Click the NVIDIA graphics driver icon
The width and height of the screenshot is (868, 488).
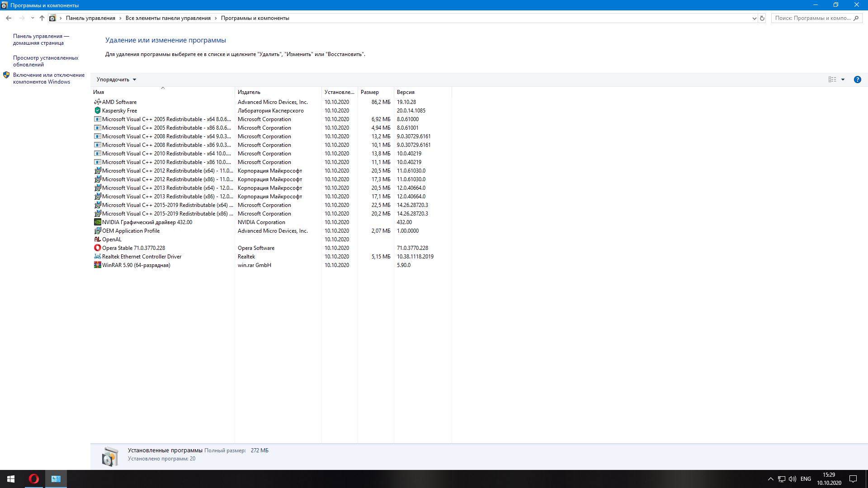[x=97, y=222]
